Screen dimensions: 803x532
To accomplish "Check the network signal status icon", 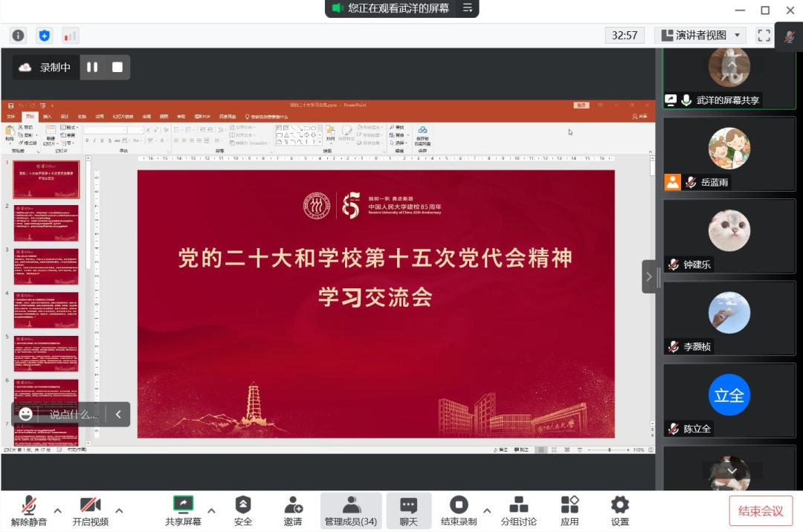I will pyautogui.click(x=71, y=36).
